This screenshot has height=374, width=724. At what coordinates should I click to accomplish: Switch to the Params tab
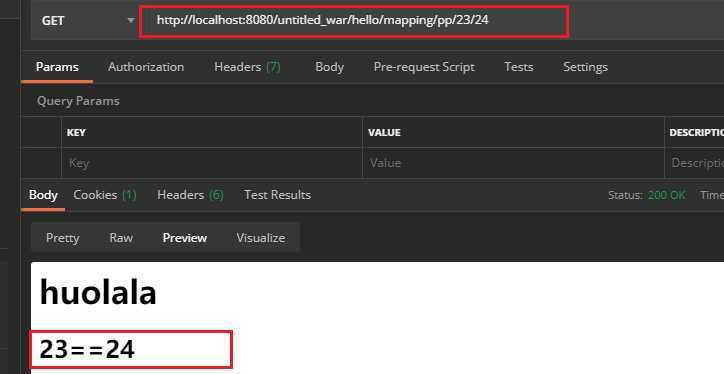pos(57,67)
